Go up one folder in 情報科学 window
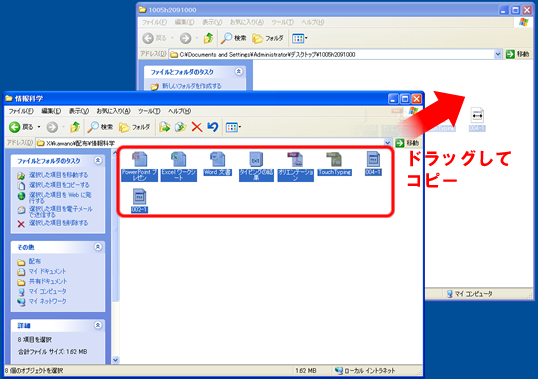This screenshot has width=538, height=379. [x=75, y=127]
